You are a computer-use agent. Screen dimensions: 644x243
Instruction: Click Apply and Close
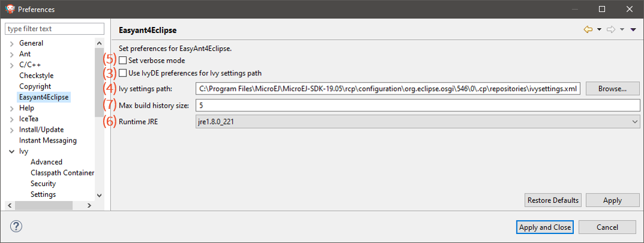click(x=544, y=227)
